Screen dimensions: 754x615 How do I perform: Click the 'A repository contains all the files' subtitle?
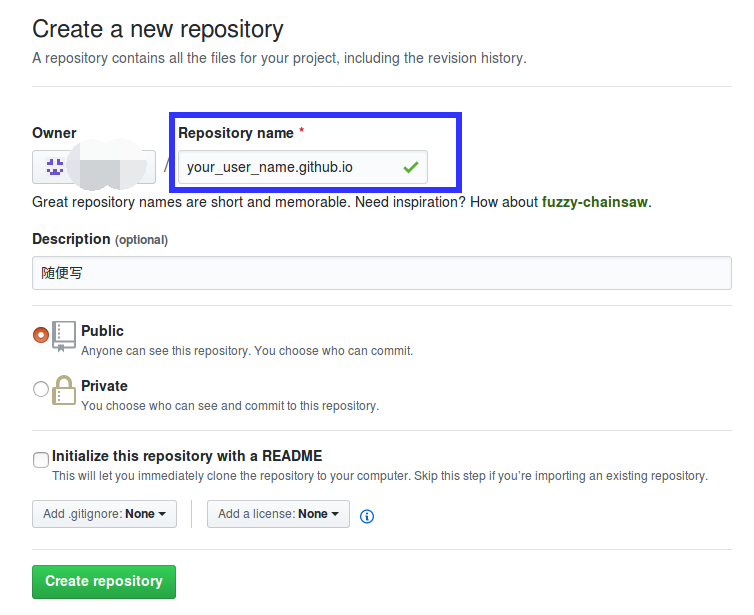pyautogui.click(x=279, y=58)
